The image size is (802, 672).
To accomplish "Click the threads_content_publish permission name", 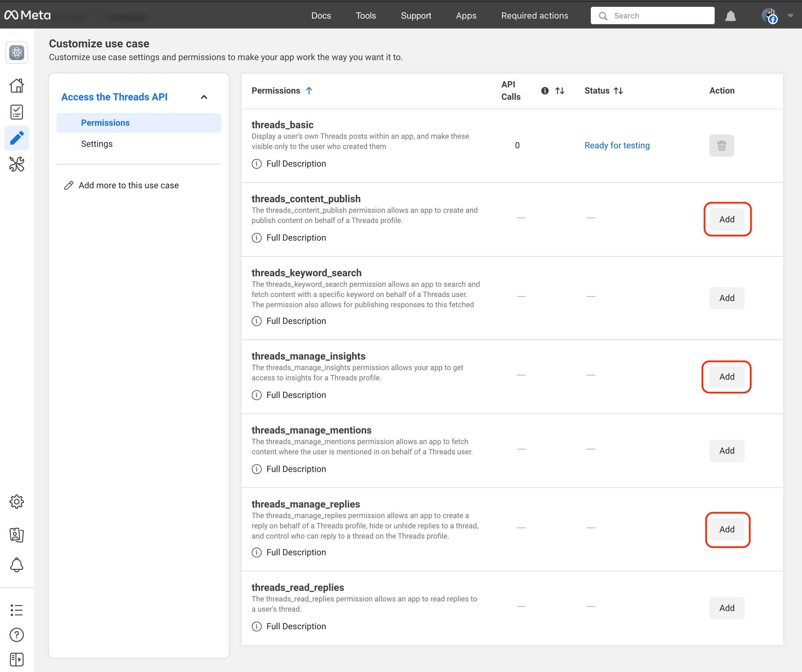I will (306, 199).
